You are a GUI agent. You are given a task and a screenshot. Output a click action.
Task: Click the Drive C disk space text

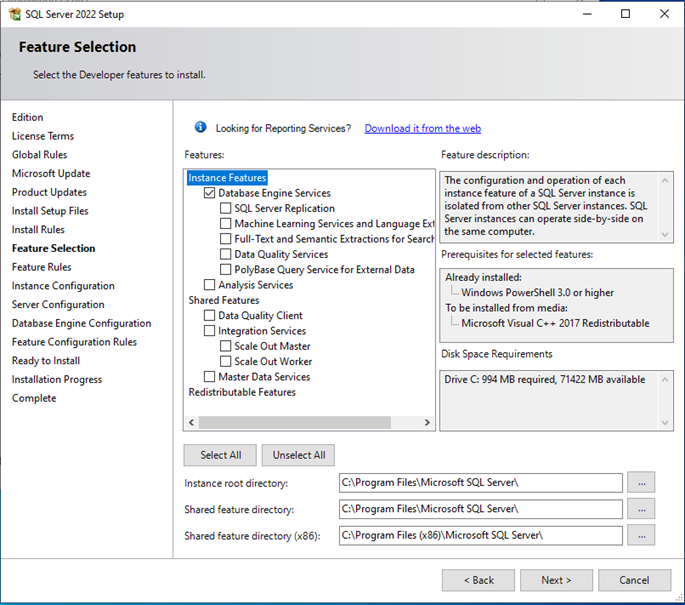click(x=545, y=380)
